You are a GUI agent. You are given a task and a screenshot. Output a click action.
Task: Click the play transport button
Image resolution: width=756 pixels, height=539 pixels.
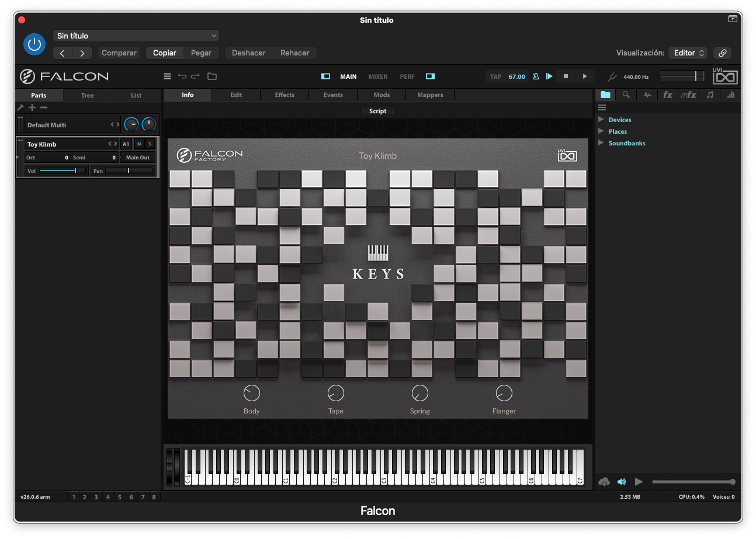(x=585, y=76)
